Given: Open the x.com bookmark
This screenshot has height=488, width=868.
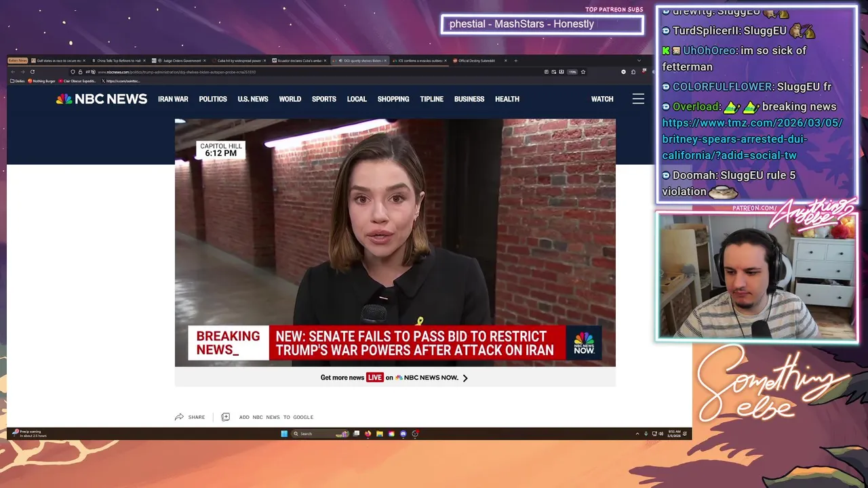Looking at the screenshot, I should click(121, 81).
